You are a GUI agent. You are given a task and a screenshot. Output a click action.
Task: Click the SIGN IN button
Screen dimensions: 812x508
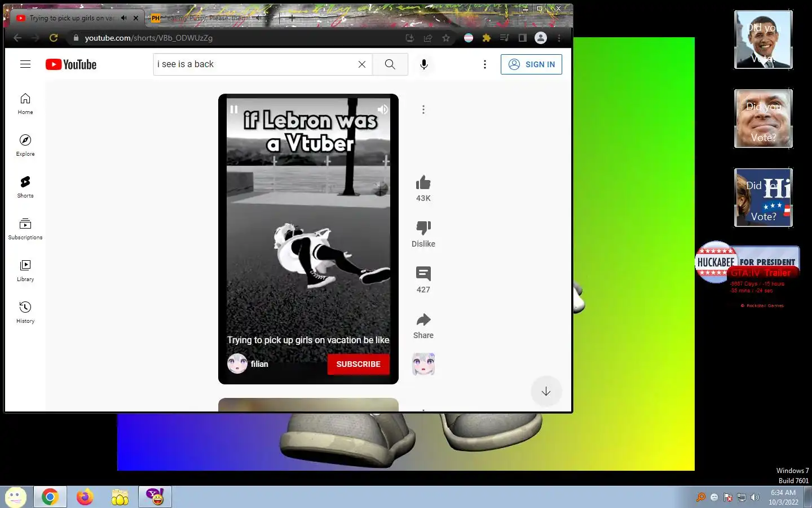[531, 64]
